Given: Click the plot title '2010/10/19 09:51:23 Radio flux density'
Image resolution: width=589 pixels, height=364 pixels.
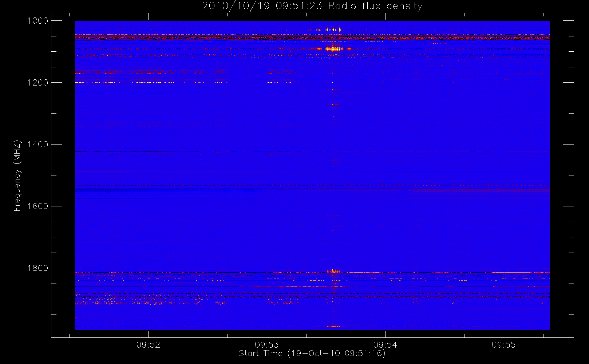Looking at the screenshot, I should coord(312,6).
